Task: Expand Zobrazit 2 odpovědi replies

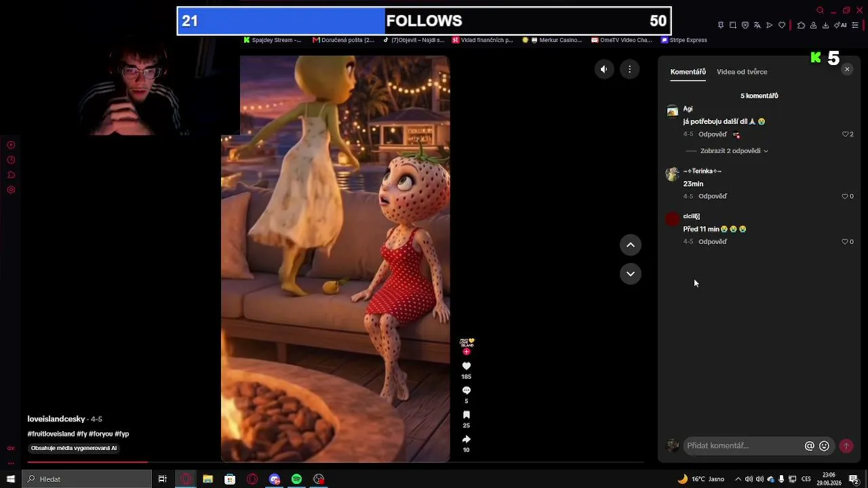Action: pos(734,151)
